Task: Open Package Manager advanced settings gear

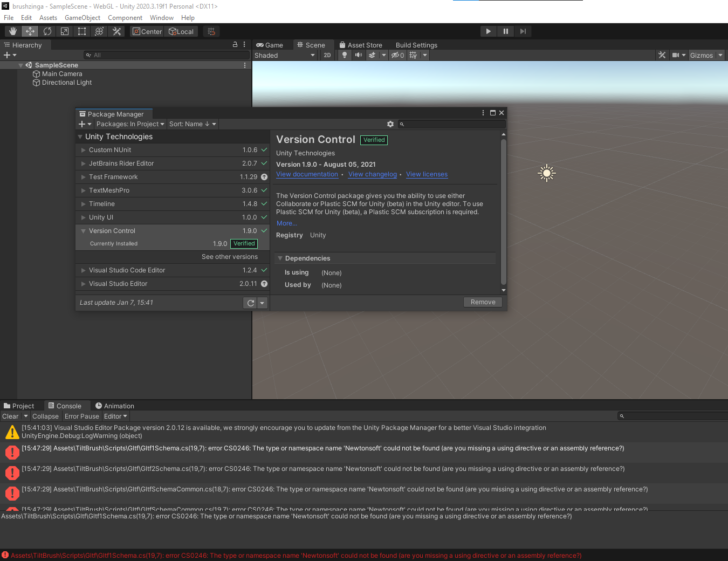Action: pyautogui.click(x=390, y=124)
